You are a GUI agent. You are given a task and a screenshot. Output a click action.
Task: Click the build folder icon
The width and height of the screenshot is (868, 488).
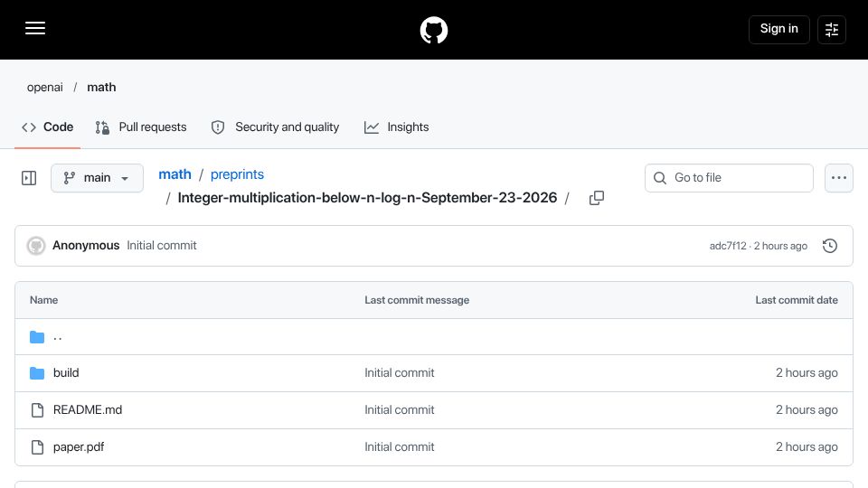[x=37, y=373]
